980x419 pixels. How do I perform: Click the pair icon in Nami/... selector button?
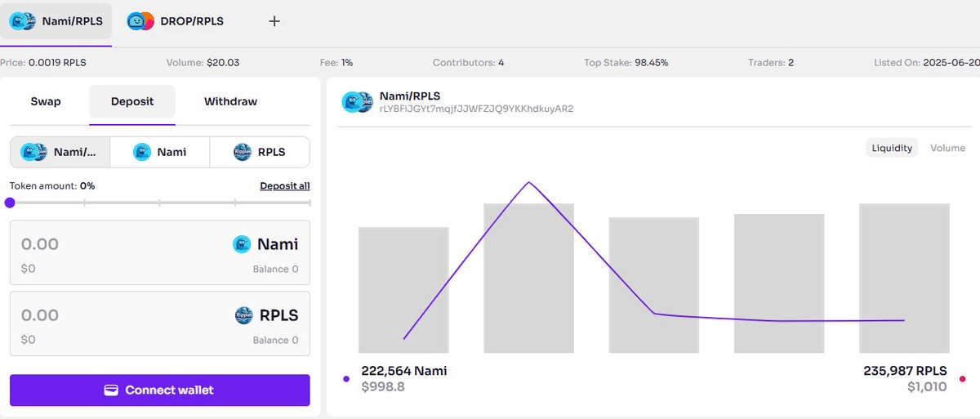(33, 152)
